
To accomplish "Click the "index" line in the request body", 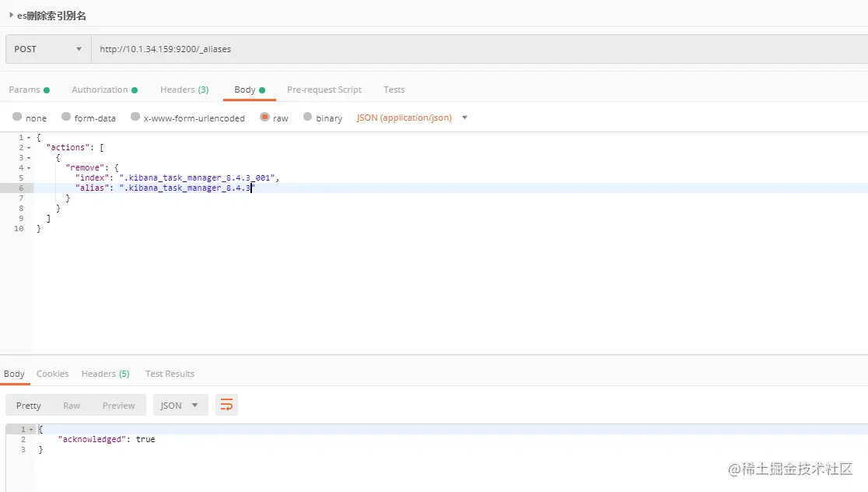I will pyautogui.click(x=177, y=177).
